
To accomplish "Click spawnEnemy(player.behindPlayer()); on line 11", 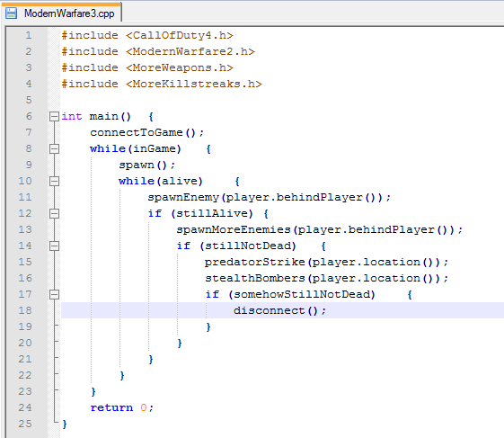I will click(x=269, y=197).
